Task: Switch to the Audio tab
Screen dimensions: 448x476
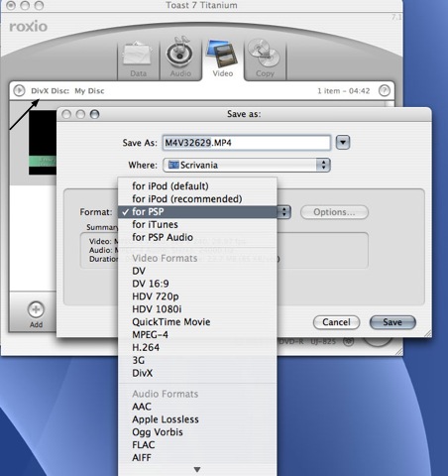Action: [x=180, y=59]
